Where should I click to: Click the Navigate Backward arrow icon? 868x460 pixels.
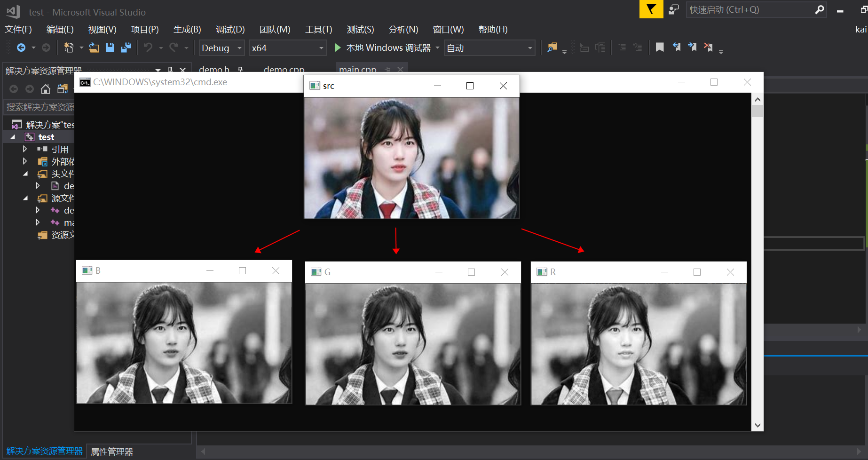(20, 48)
